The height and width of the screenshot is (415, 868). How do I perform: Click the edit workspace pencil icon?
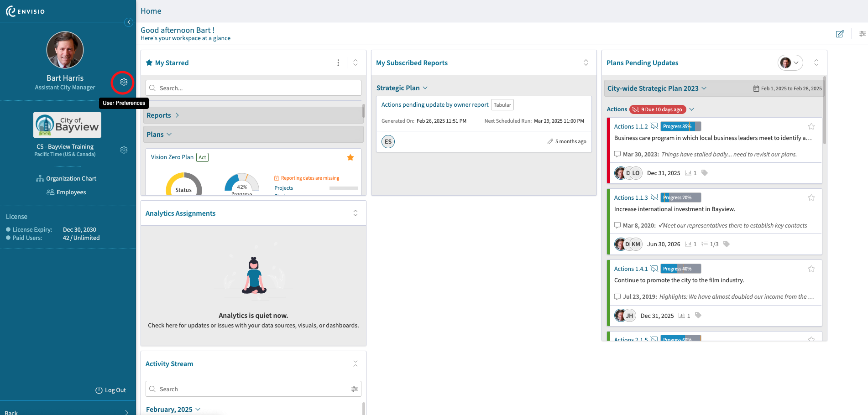point(840,34)
